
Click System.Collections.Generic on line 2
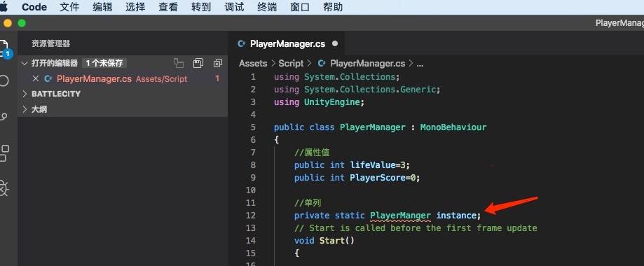(x=370, y=90)
